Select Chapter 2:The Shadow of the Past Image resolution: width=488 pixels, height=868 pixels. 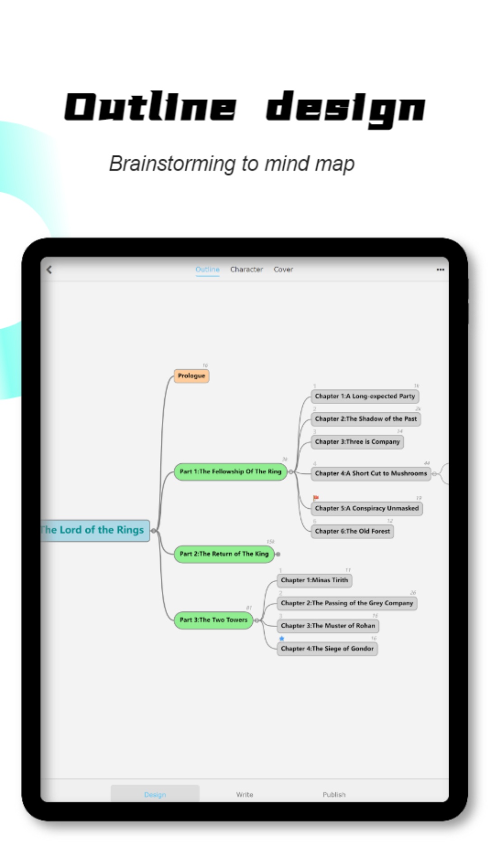366,419
